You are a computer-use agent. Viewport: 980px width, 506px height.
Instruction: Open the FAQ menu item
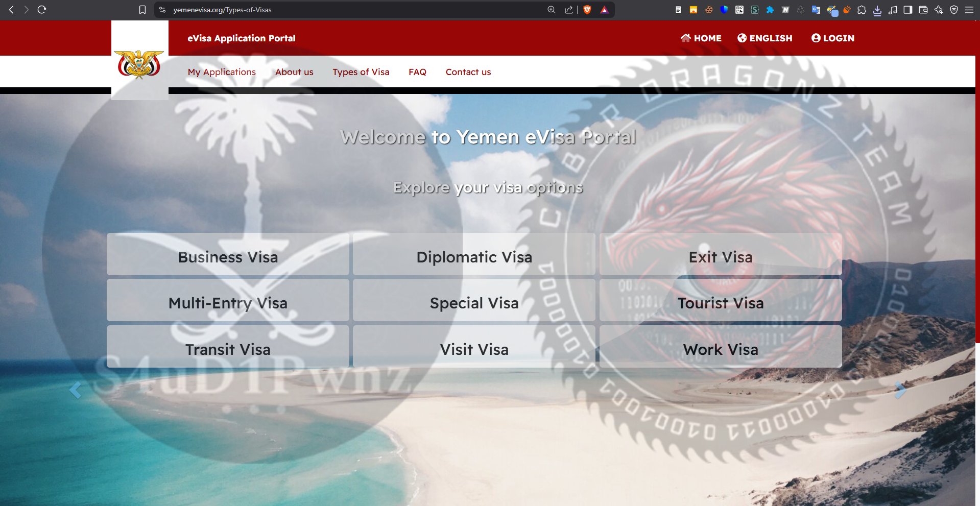417,72
